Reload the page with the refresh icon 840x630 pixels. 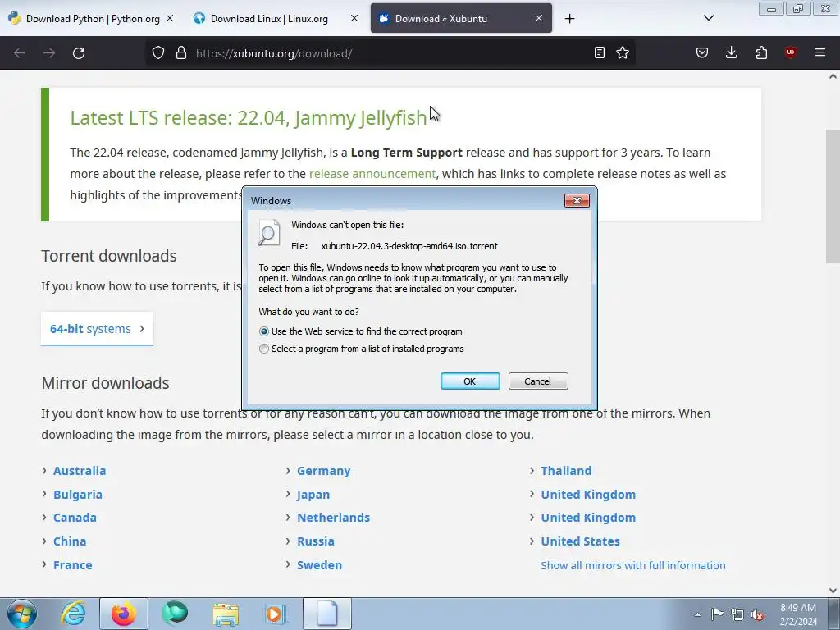pos(79,53)
